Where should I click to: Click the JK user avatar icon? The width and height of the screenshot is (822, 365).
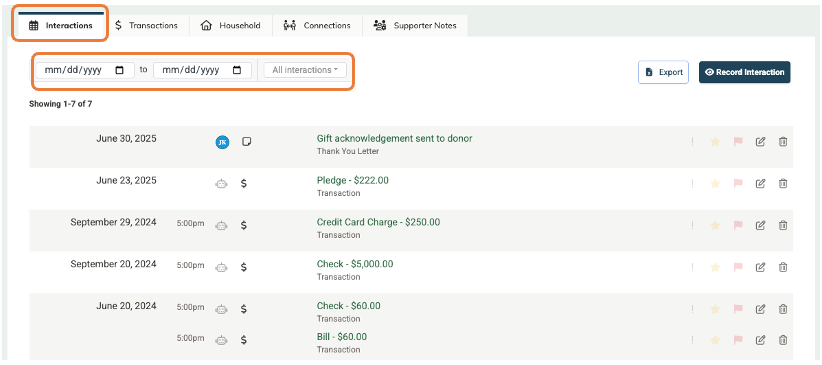[222, 142]
